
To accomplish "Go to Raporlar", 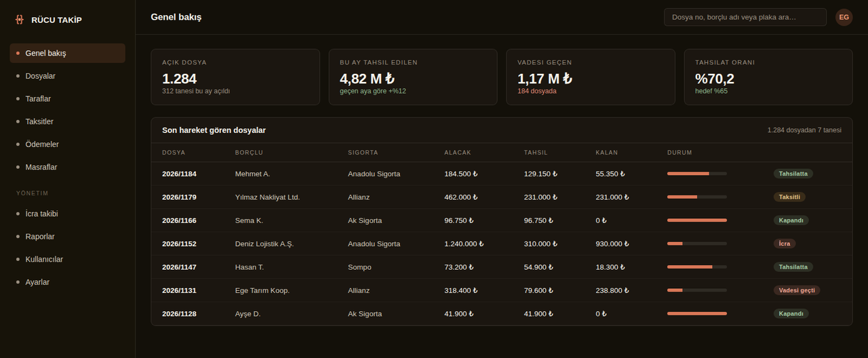I will point(67,237).
